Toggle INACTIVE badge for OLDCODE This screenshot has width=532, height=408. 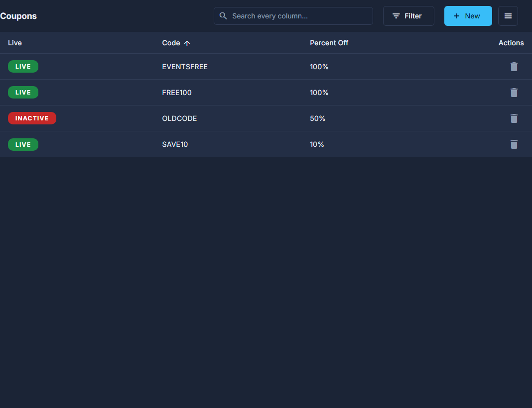pos(32,118)
